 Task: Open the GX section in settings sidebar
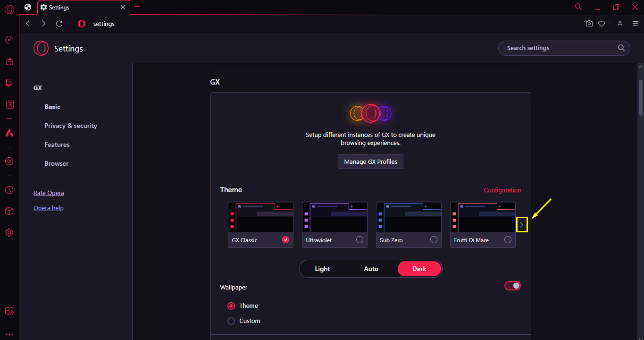38,88
